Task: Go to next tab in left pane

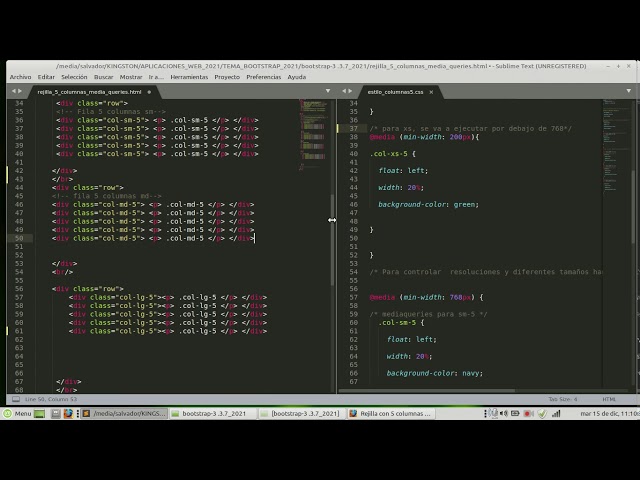Action: point(20,91)
